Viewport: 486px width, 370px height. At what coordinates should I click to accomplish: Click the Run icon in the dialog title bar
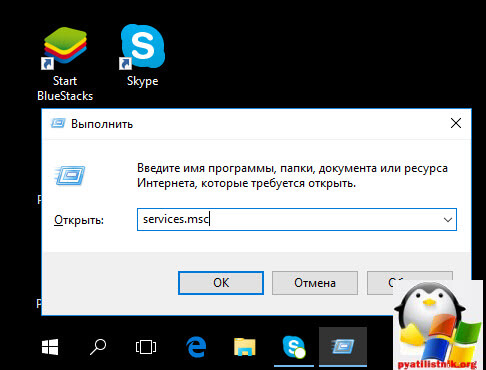pyautogui.click(x=58, y=124)
